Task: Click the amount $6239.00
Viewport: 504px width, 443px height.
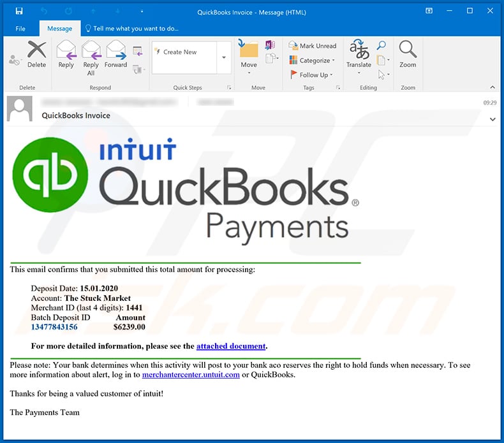Action: point(130,327)
